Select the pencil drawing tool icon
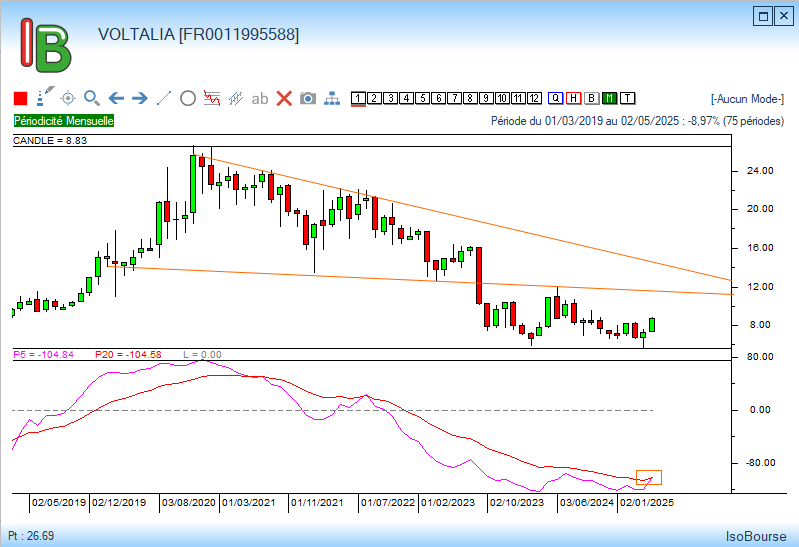799x547 pixels. click(45, 97)
